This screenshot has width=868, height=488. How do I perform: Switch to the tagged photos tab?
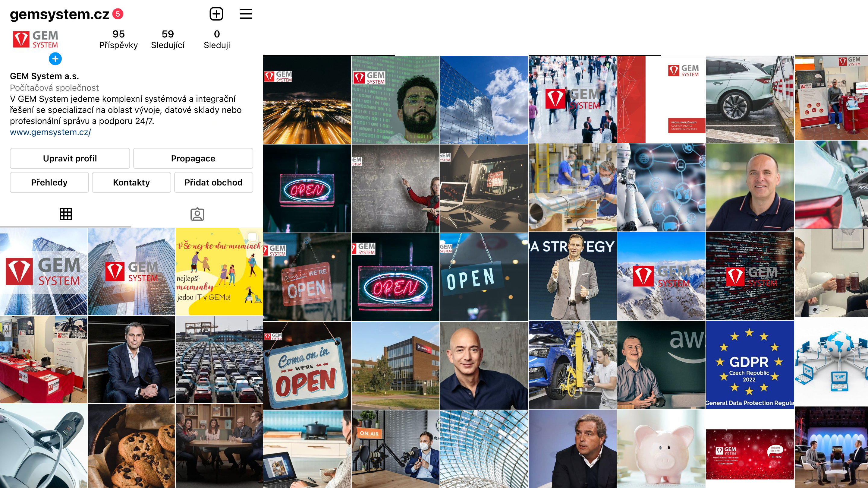[x=197, y=214]
